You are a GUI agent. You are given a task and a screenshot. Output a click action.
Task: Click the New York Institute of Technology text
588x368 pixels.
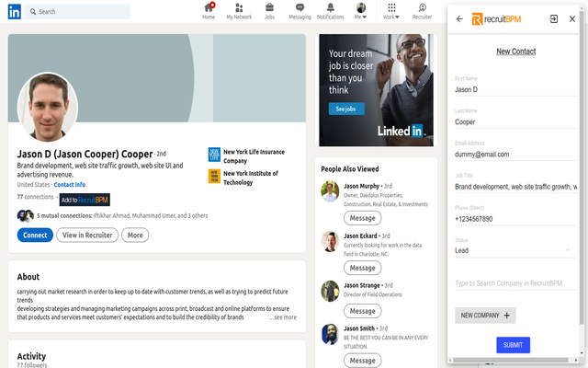[x=251, y=178]
